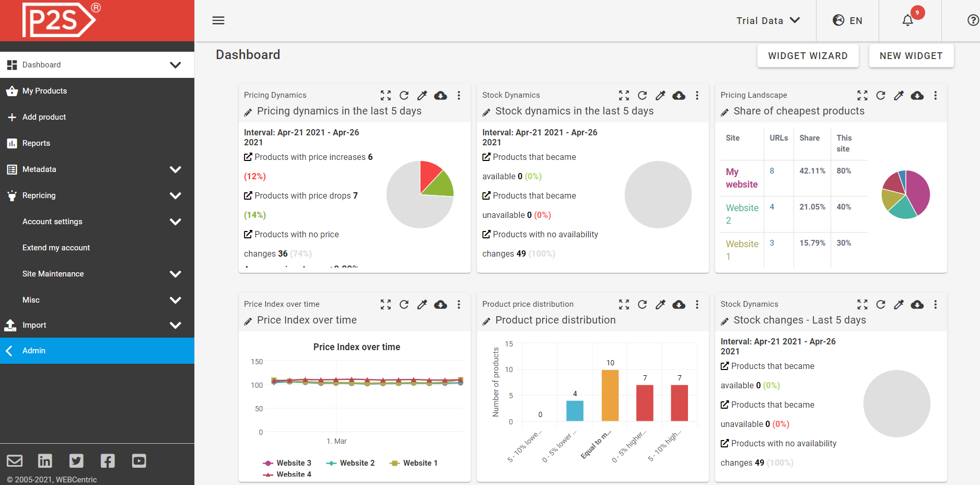Refresh the Stock changes Last 5 days widget
This screenshot has height=485, width=980.
[x=881, y=304]
